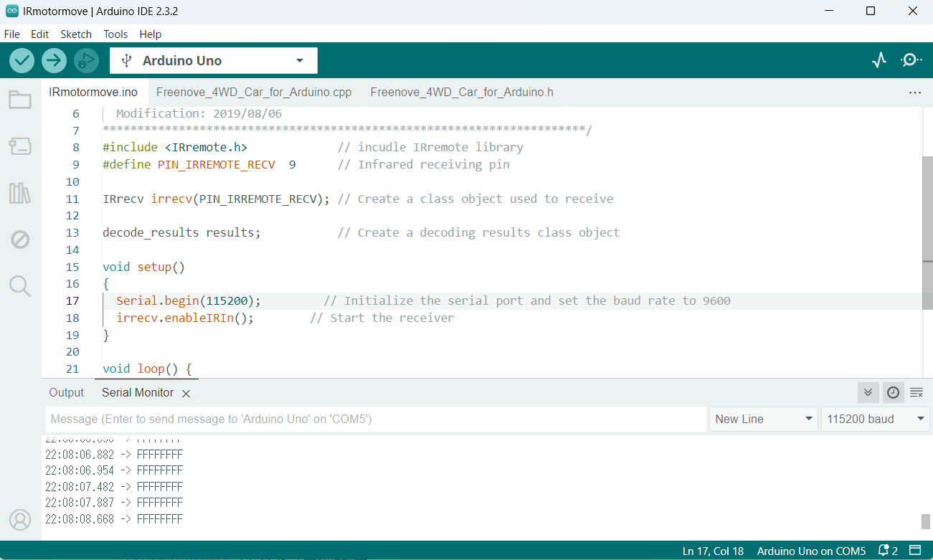Click the user account profile icon
The image size is (933, 560).
click(x=20, y=520)
